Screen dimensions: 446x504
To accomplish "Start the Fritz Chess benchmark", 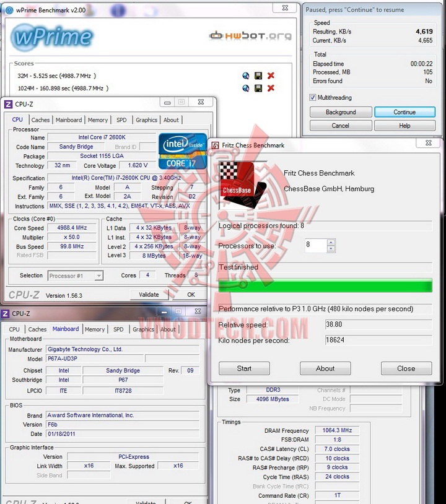I will pyautogui.click(x=245, y=368).
